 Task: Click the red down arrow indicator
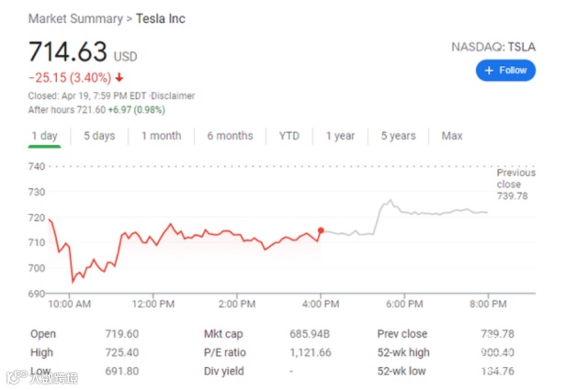119,78
